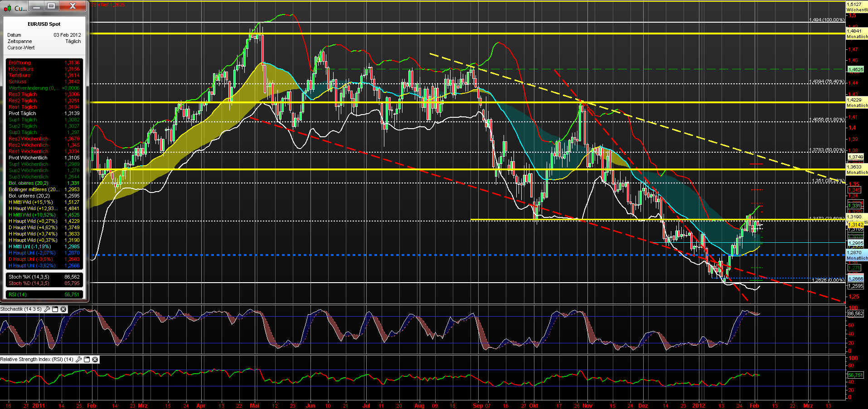This screenshot has width=868, height=409.
Task: Remove the RSI indicator with its X icon
Action: [95, 359]
